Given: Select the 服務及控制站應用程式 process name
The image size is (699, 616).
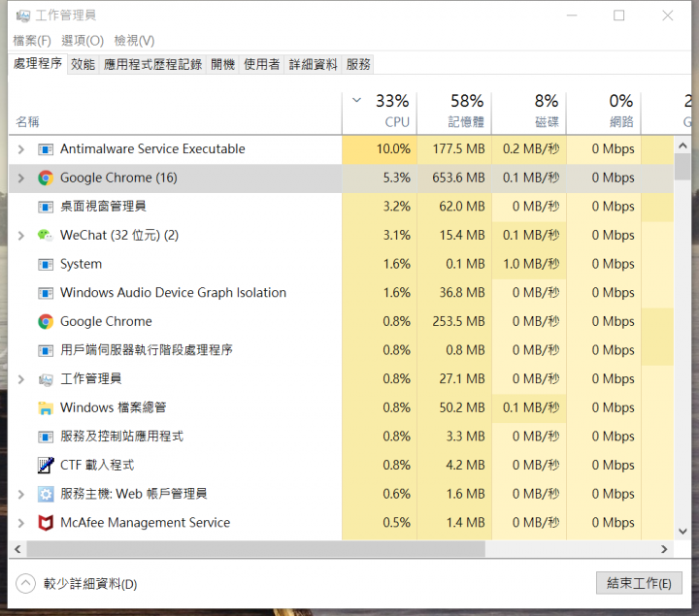Looking at the screenshot, I should point(121,437).
